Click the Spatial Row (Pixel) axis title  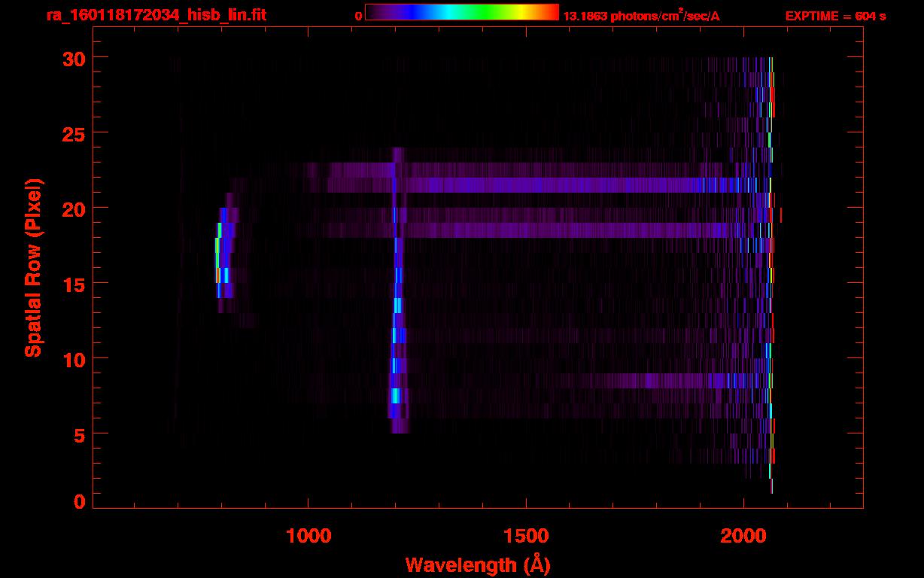point(32,268)
